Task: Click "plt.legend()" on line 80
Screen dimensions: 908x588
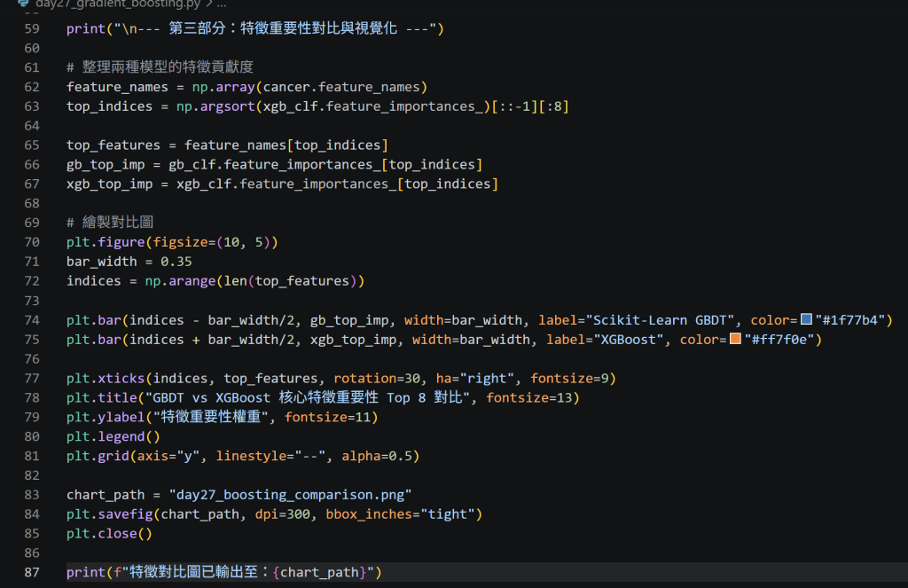Action: click(x=113, y=437)
